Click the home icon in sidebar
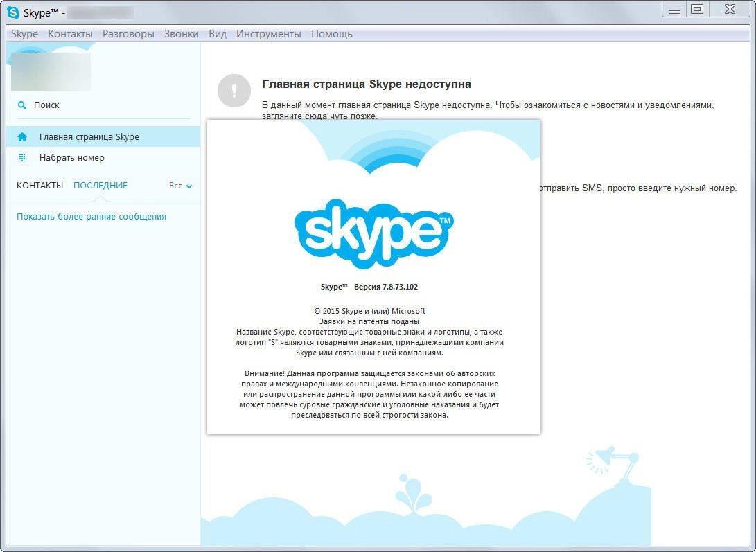 [22, 137]
